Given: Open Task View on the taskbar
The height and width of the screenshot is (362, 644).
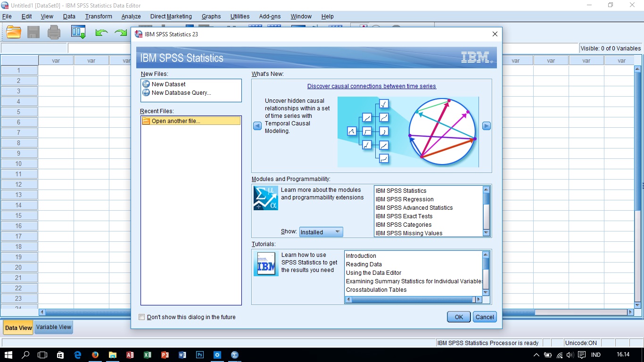Looking at the screenshot, I should tap(42, 355).
